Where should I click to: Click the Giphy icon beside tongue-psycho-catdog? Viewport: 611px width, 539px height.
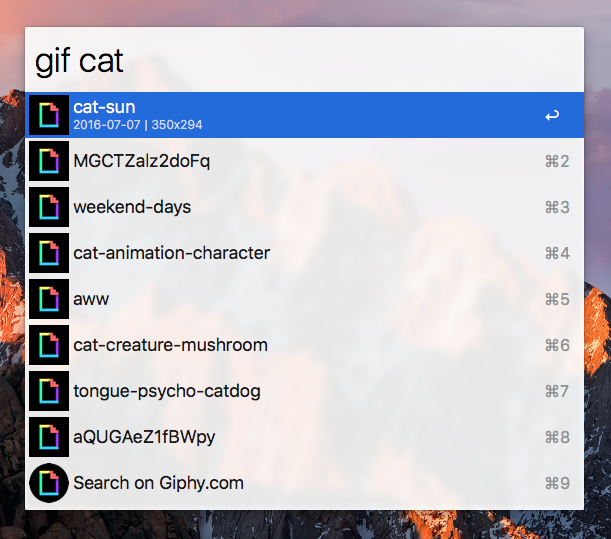click(48, 391)
